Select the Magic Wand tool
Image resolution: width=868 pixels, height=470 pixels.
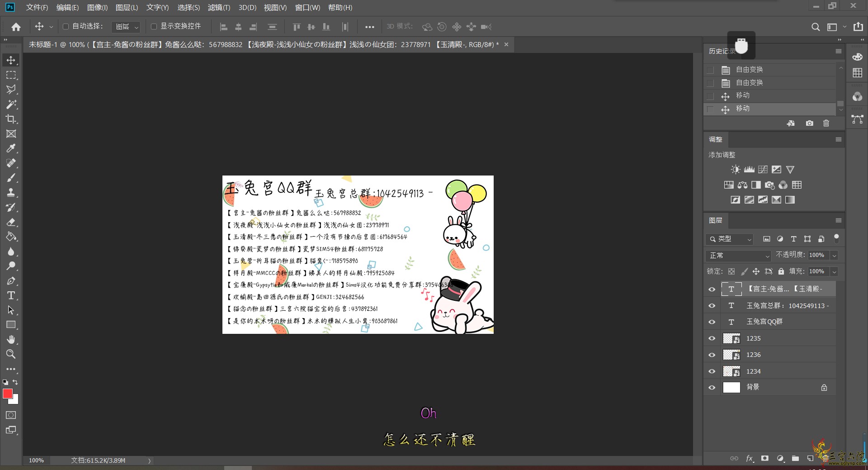(11, 104)
